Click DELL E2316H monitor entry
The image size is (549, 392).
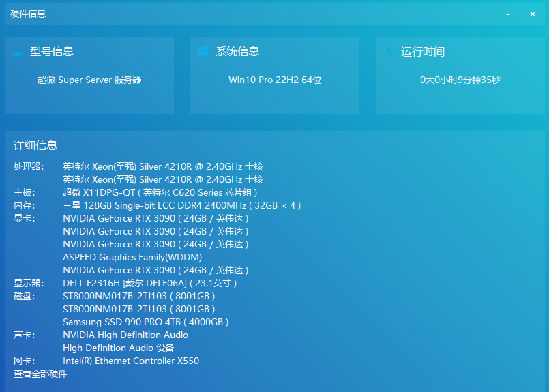coord(150,283)
